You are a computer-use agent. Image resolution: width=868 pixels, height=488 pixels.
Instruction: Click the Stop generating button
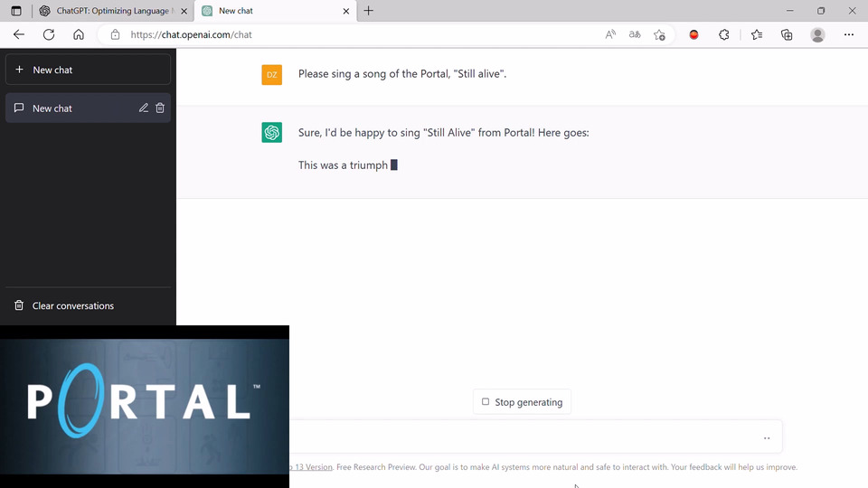pos(522,401)
